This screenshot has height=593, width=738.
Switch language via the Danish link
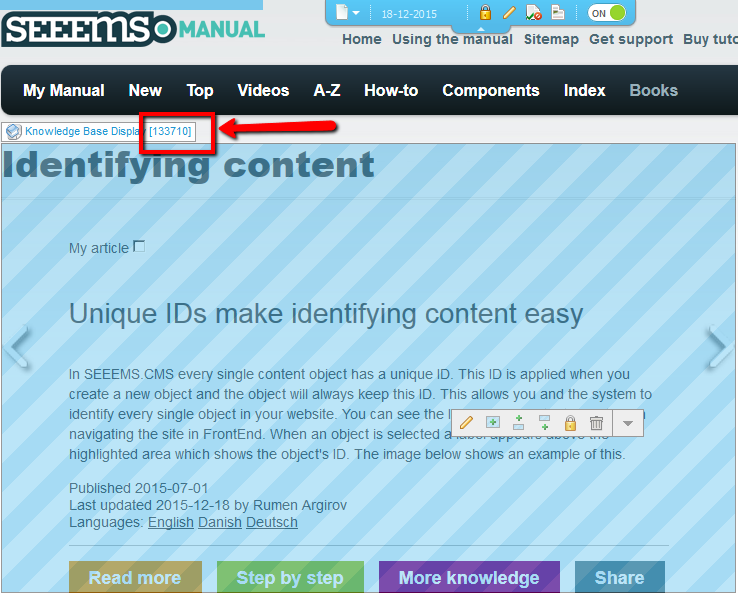219,522
